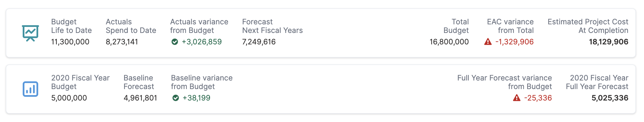Click Full Year Forecast variance value -25,336
Image resolution: width=644 pixels, height=122 pixels.
[x=538, y=98]
